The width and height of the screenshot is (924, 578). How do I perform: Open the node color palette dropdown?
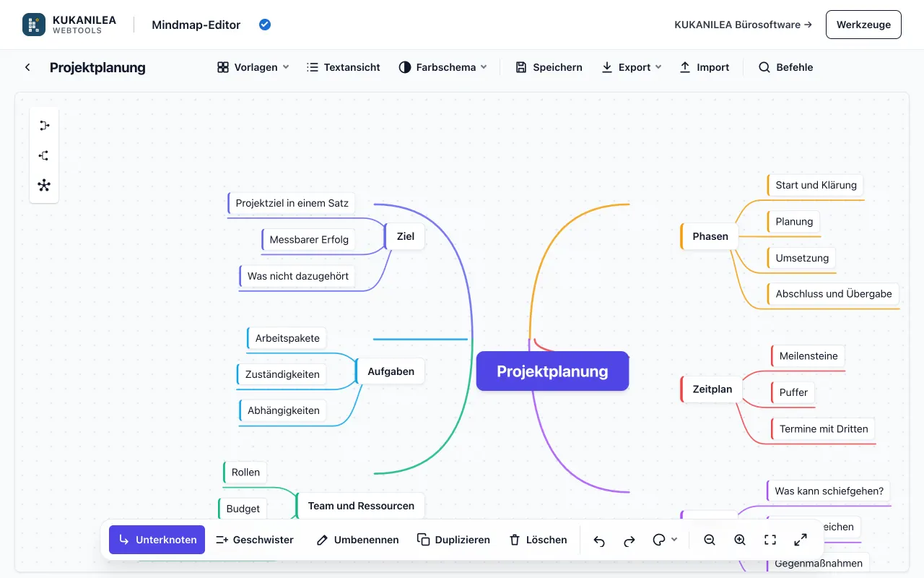[665, 540]
